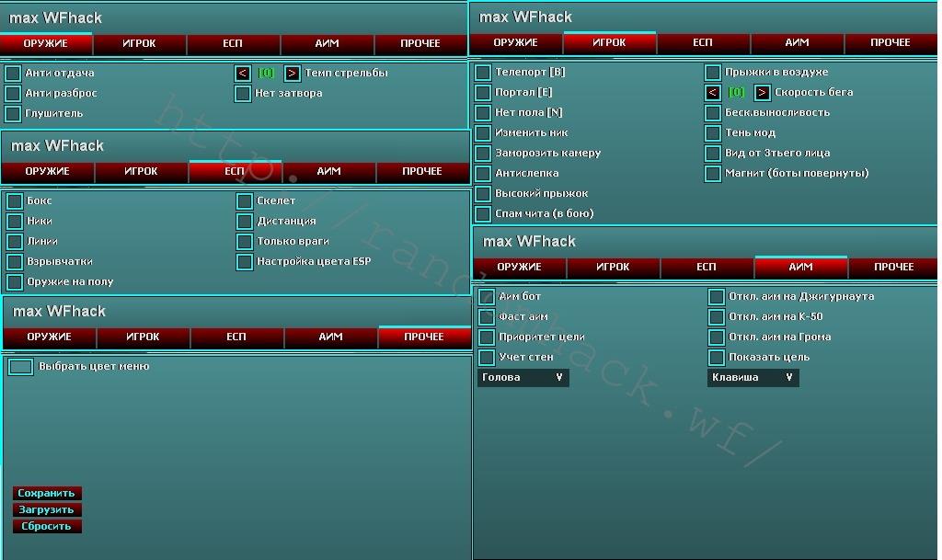Enable the Тень мод checkbox
This screenshot has width=942, height=560.
pos(713,133)
